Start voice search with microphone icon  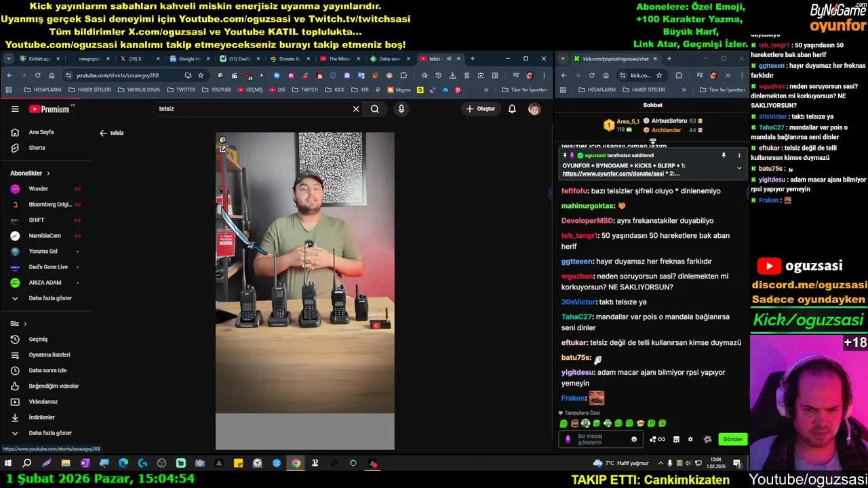tap(401, 109)
